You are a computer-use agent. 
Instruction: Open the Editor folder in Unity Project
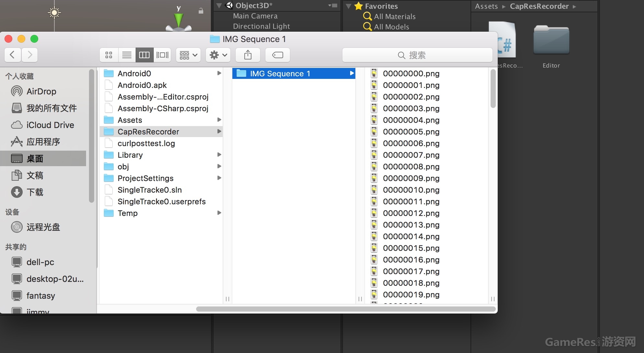click(551, 47)
